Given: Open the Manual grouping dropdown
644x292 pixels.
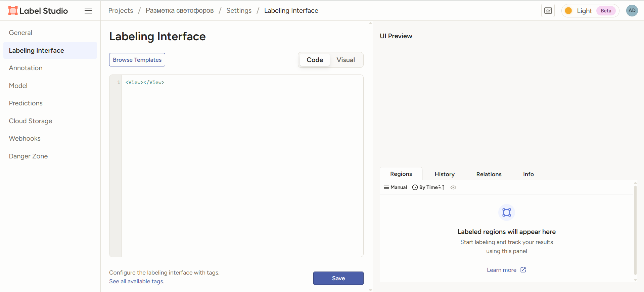Looking at the screenshot, I should pos(395,187).
